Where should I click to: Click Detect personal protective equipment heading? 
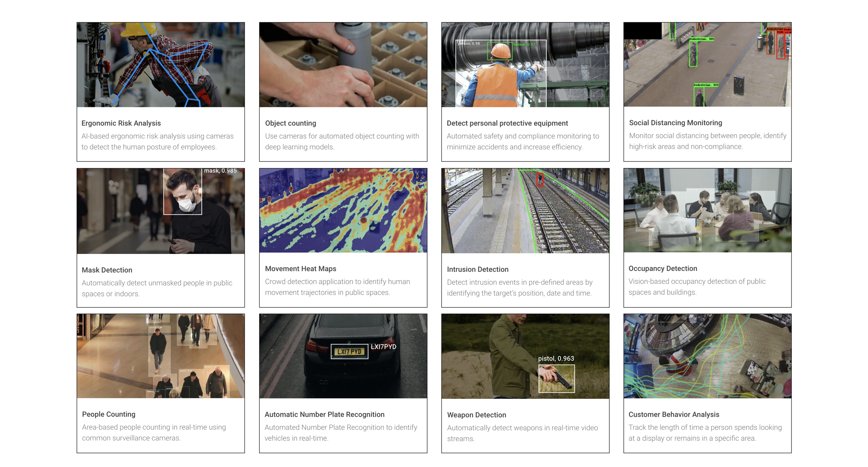[507, 123]
